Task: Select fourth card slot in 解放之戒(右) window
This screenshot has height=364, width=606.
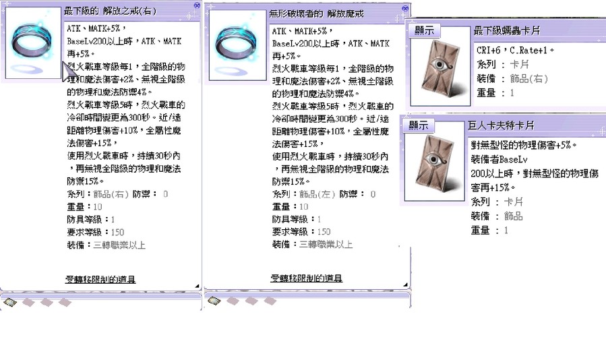Action: [x=65, y=302]
